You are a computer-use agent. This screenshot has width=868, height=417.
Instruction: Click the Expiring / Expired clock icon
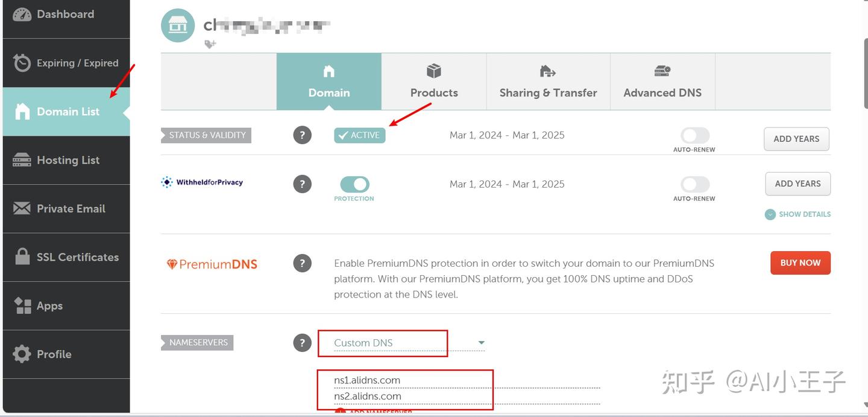pos(22,63)
